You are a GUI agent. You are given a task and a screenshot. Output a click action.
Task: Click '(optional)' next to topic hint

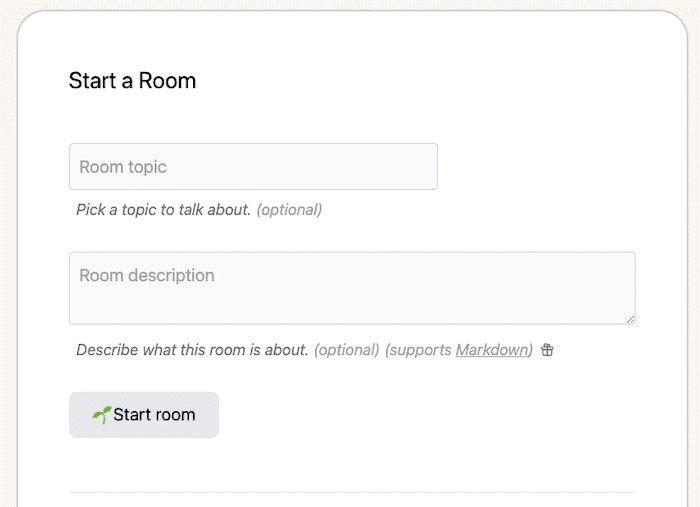point(289,210)
